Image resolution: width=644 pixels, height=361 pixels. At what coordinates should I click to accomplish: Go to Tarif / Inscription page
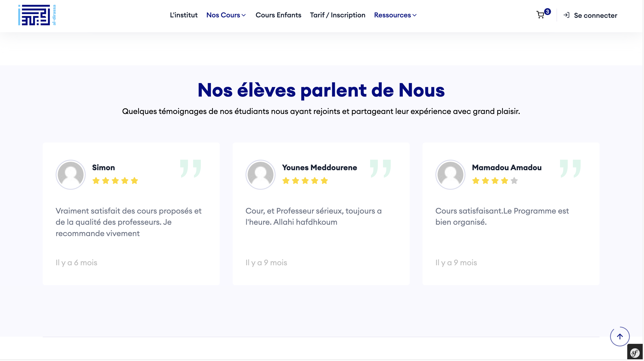(x=337, y=15)
